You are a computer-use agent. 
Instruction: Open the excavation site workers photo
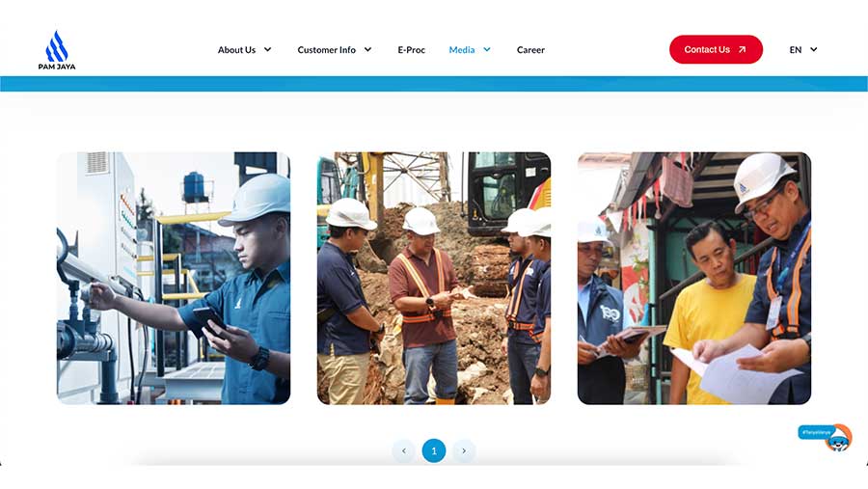tap(434, 278)
